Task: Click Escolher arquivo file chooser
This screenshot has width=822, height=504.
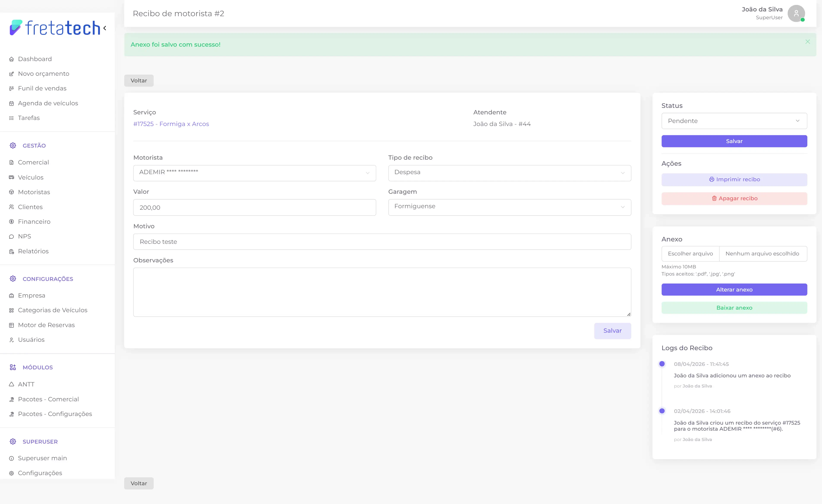Action: click(x=690, y=254)
